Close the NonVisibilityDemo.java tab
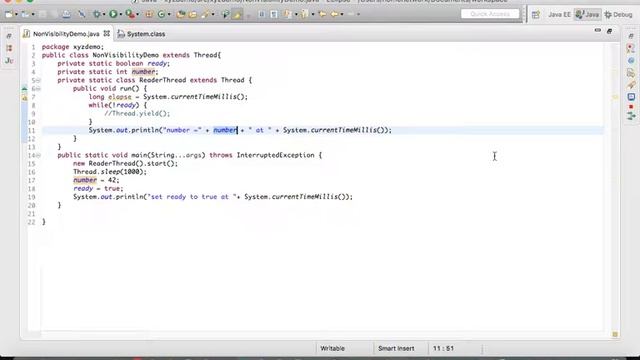The height and width of the screenshot is (360, 640). pyautogui.click(x=107, y=33)
